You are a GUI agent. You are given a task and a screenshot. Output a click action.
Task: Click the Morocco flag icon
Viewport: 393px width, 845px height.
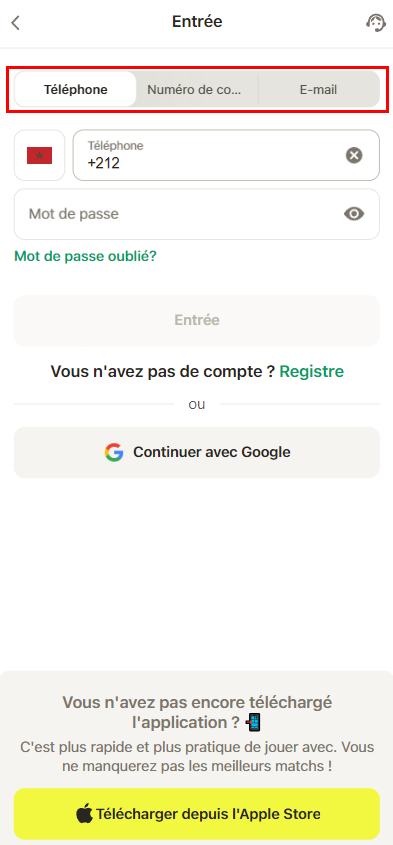point(39,156)
